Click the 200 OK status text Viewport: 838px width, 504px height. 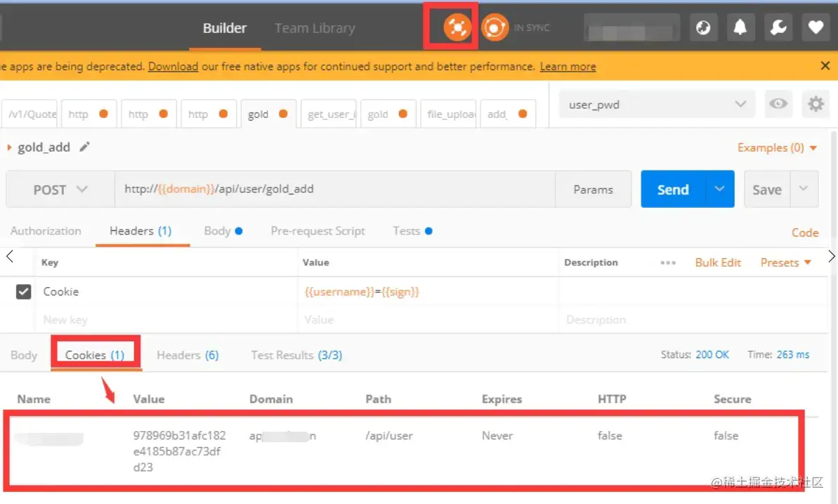click(x=712, y=354)
